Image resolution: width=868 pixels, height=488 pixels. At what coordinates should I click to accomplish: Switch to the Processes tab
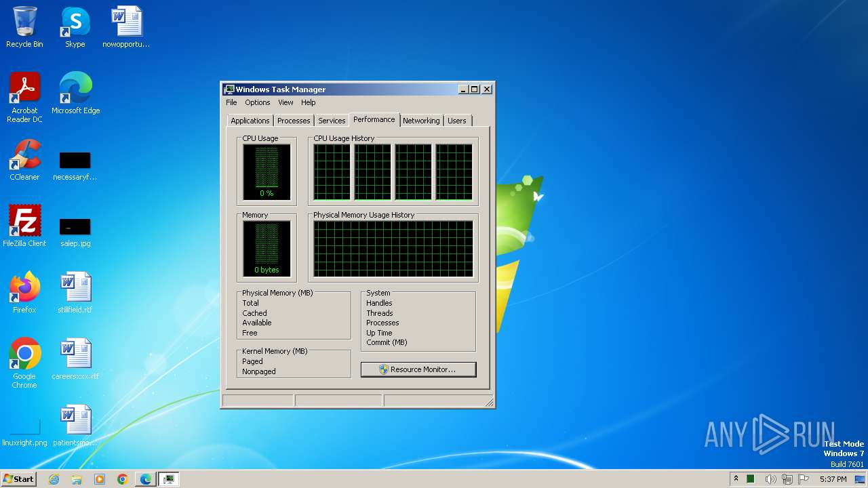[x=294, y=121]
